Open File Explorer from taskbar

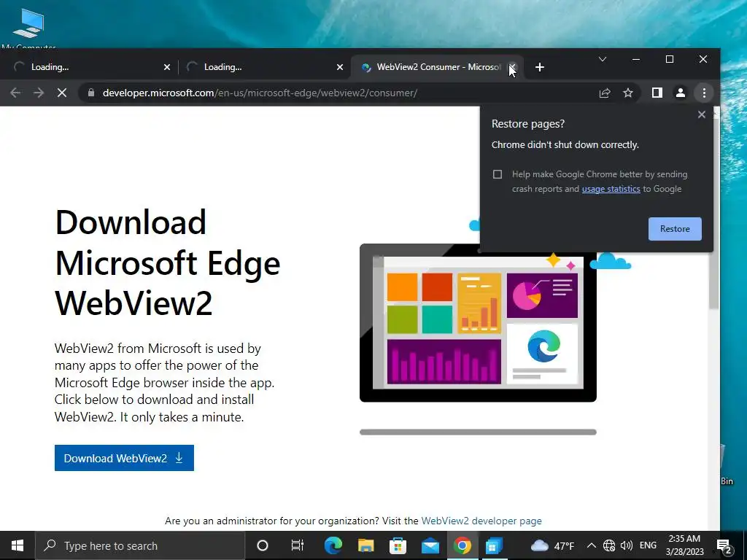pyautogui.click(x=366, y=545)
